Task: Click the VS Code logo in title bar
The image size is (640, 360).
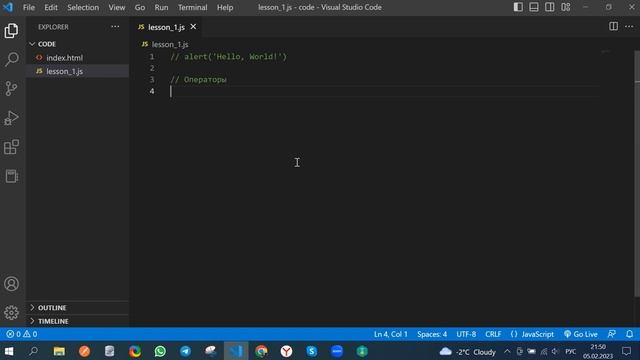Action: pyautogui.click(x=8, y=7)
